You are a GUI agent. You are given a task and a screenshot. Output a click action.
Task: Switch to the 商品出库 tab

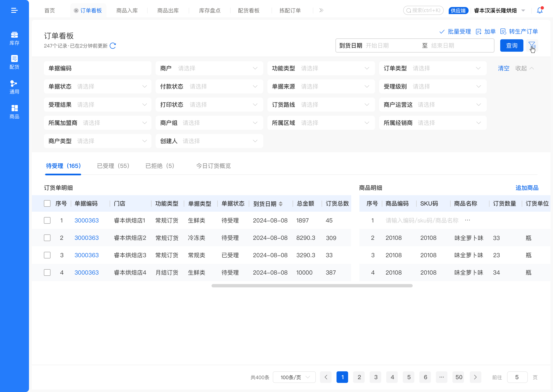168,11
